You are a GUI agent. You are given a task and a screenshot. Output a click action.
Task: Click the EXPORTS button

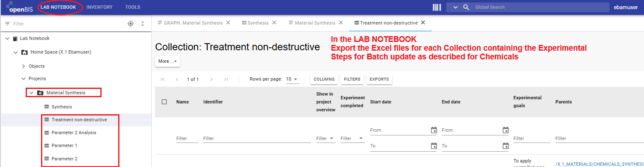(x=379, y=79)
